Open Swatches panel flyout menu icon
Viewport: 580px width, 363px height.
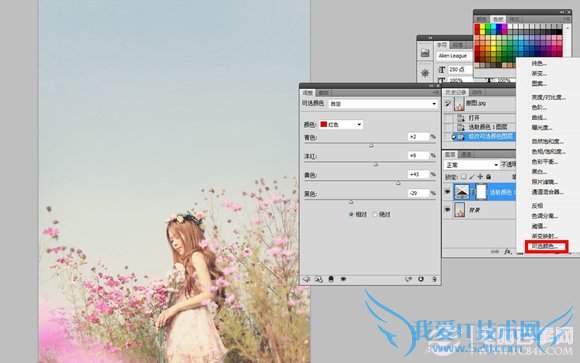click(566, 19)
